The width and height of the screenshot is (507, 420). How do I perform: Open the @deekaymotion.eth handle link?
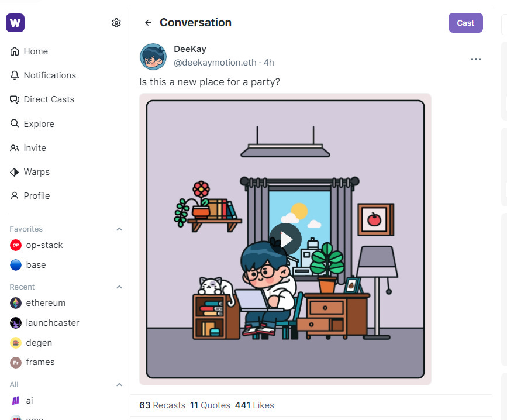tap(215, 63)
